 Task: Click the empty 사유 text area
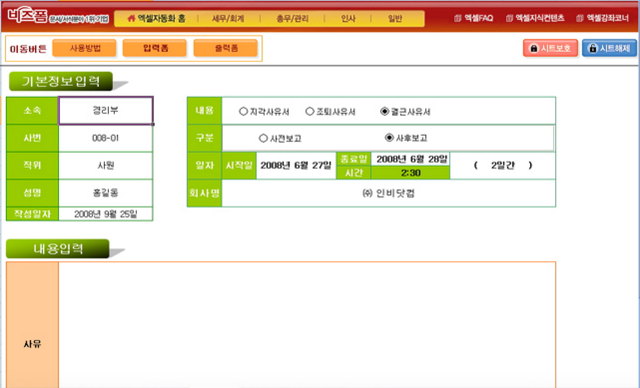(x=307, y=325)
